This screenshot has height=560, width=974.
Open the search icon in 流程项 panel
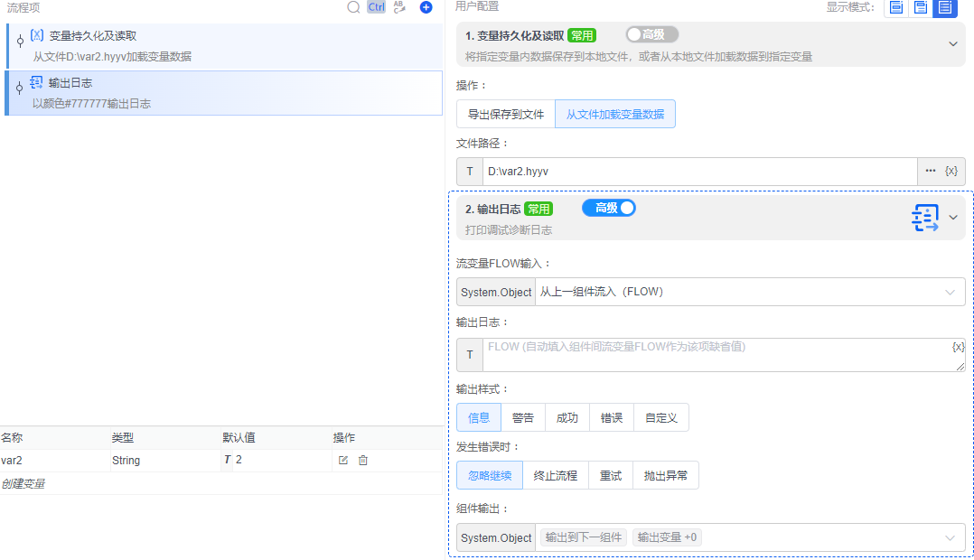pos(352,7)
